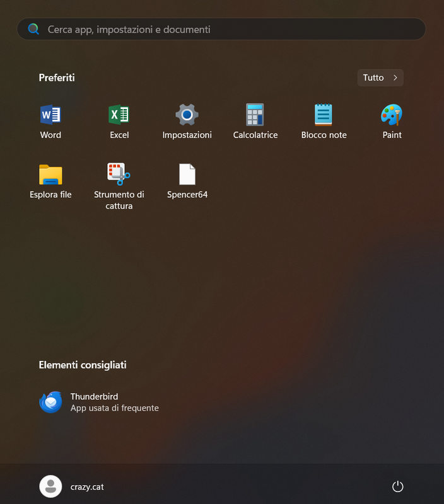Focus the Cerca app search field
Image resolution: width=444 pixels, height=504 pixels.
pyautogui.click(x=221, y=29)
